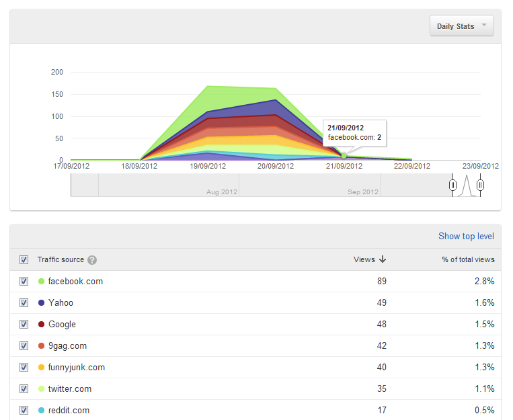Viewport: 513px width, 420px height.
Task: Click the Google dark red color dot
Action: (x=41, y=324)
